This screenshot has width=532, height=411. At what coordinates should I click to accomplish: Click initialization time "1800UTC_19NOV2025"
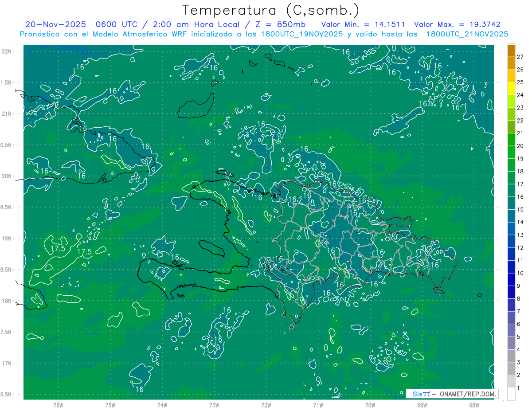click(x=300, y=34)
